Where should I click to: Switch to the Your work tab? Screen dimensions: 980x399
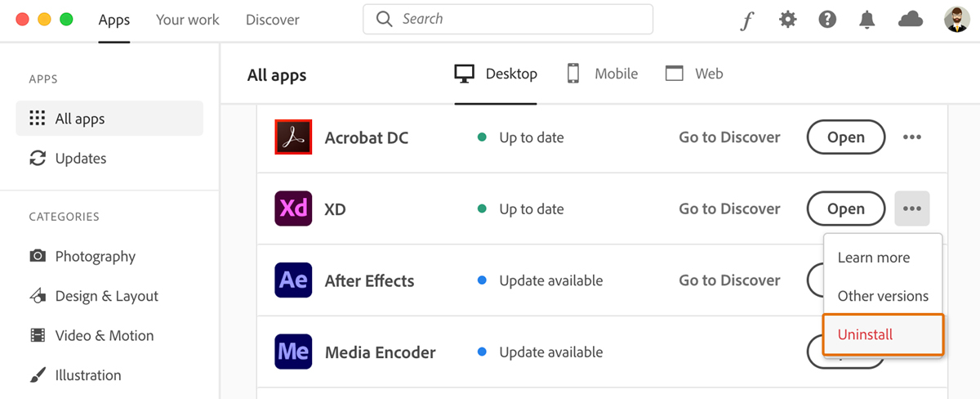point(188,20)
